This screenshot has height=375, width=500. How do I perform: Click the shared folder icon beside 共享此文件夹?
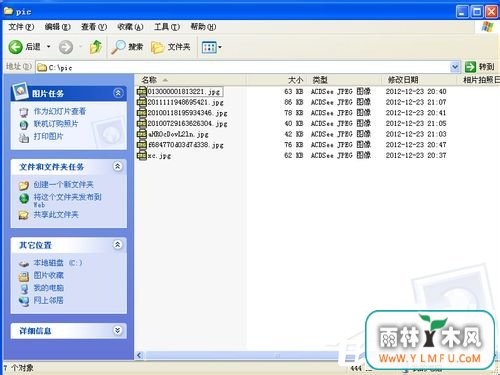pyautogui.click(x=24, y=215)
